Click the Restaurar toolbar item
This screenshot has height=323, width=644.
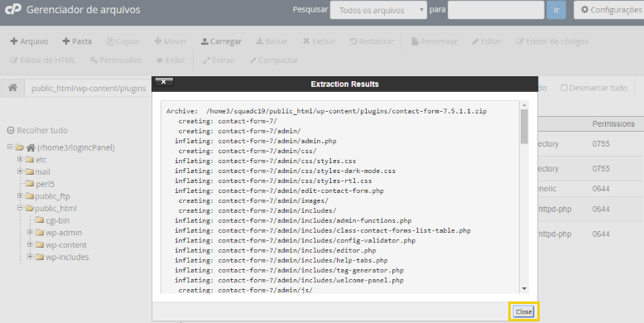click(x=372, y=41)
